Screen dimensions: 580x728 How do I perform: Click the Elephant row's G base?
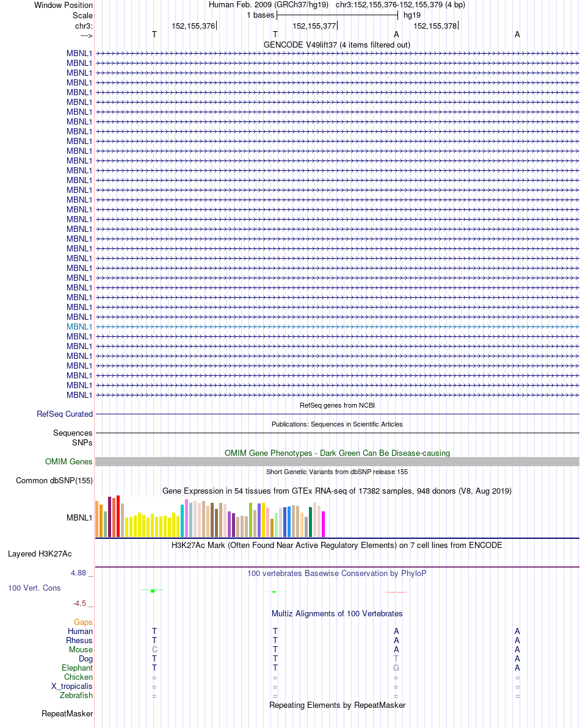pyautogui.click(x=396, y=668)
